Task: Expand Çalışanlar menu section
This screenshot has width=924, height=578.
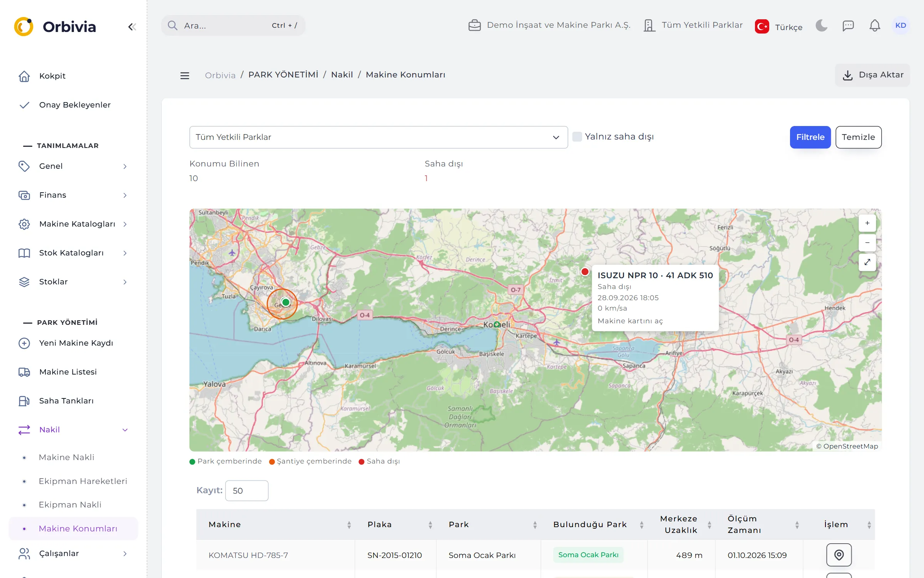Action: (x=73, y=554)
